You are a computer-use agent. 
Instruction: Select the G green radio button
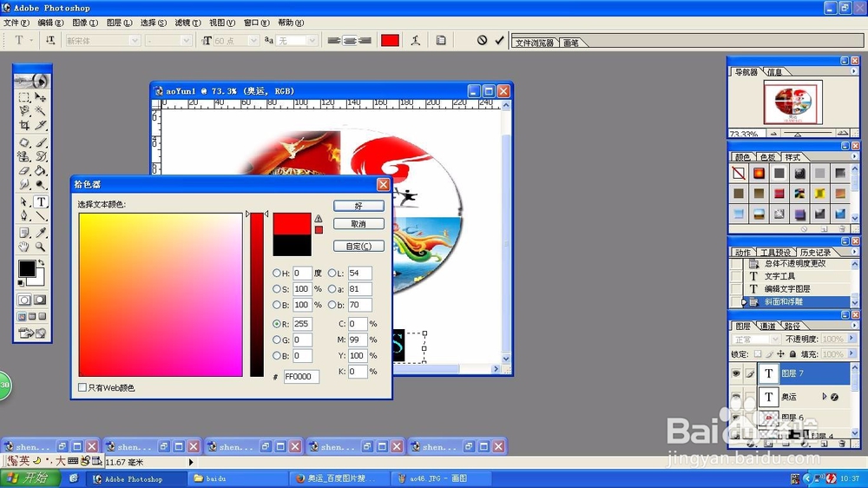276,340
